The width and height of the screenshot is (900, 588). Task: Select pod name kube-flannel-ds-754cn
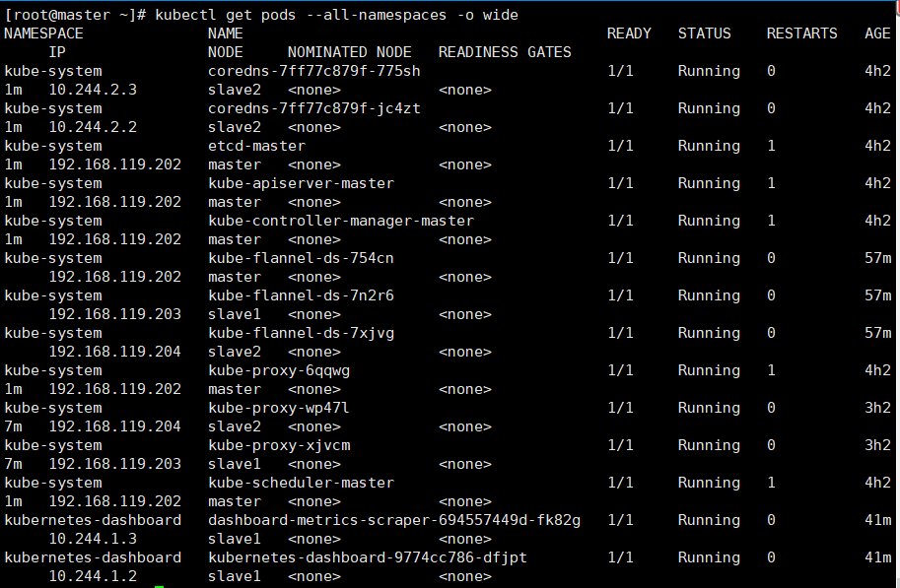click(301, 258)
